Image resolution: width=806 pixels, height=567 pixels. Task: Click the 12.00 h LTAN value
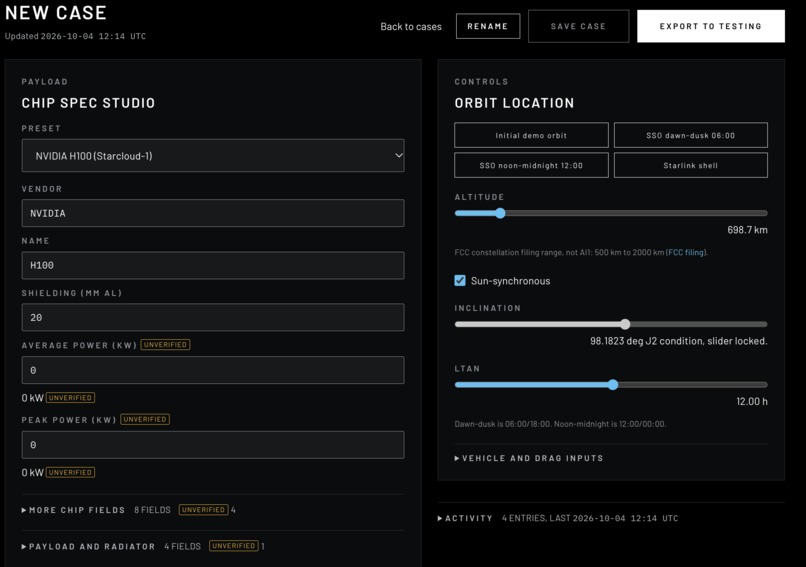(x=752, y=401)
